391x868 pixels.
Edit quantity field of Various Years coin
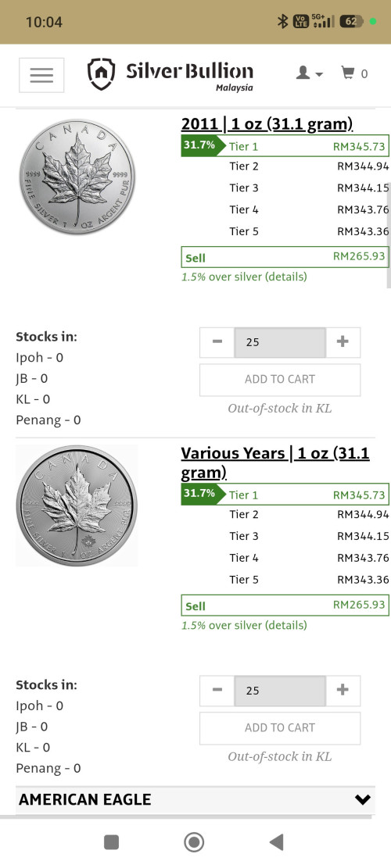[x=280, y=691]
